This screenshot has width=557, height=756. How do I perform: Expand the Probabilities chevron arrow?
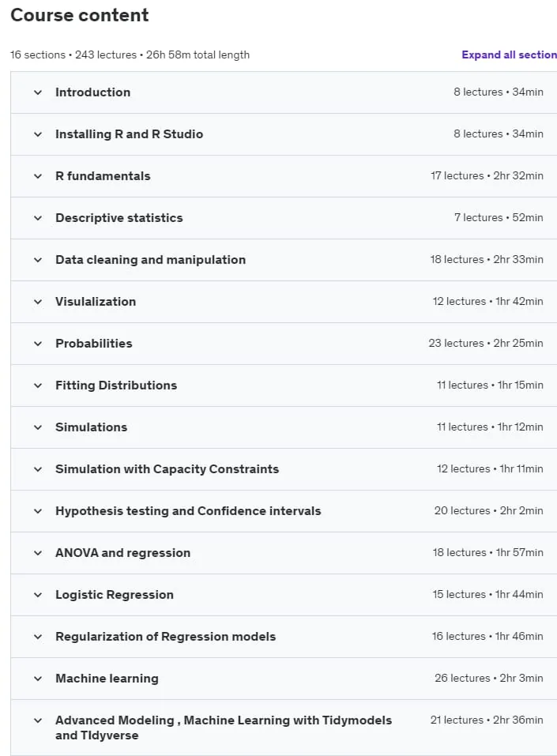coord(38,344)
